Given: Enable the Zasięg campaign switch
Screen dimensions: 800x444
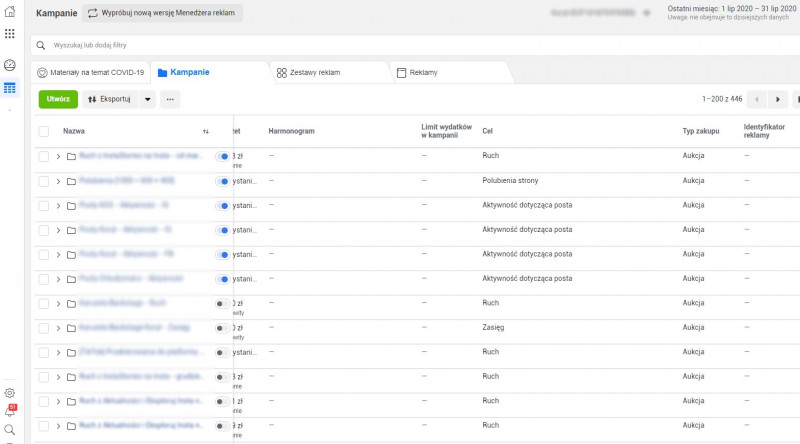Looking at the screenshot, I should point(220,328).
